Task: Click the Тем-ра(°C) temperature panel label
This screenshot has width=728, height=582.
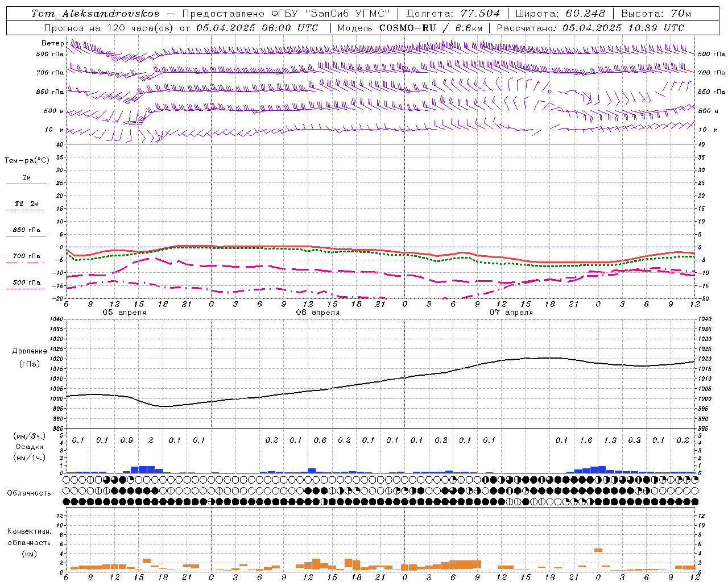Action: click(27, 161)
